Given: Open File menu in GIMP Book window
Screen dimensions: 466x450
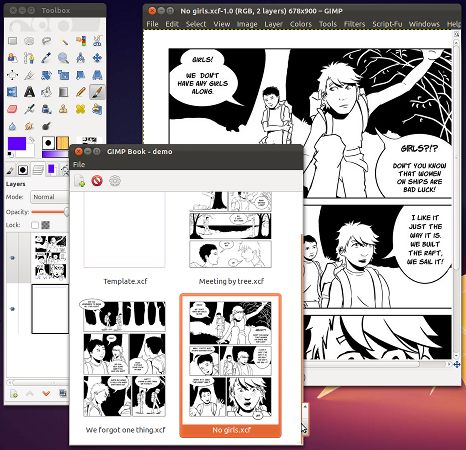Looking at the screenshot, I should [x=79, y=164].
